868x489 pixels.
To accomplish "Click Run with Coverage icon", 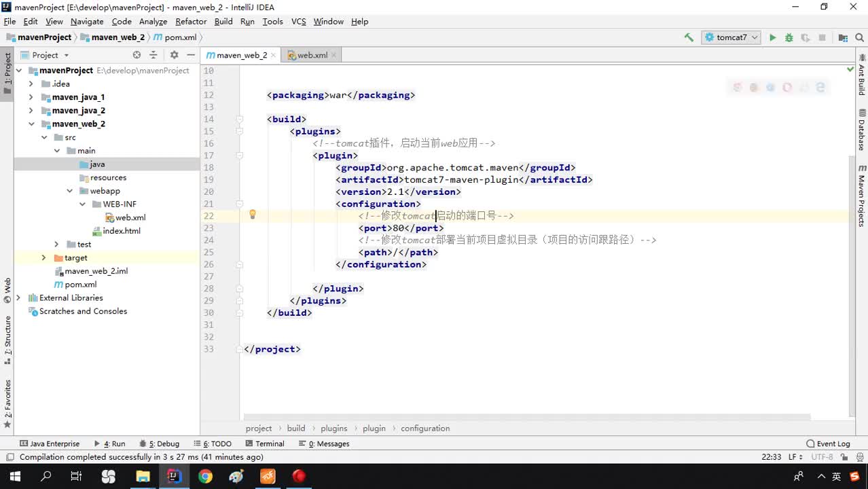I will [x=806, y=37].
